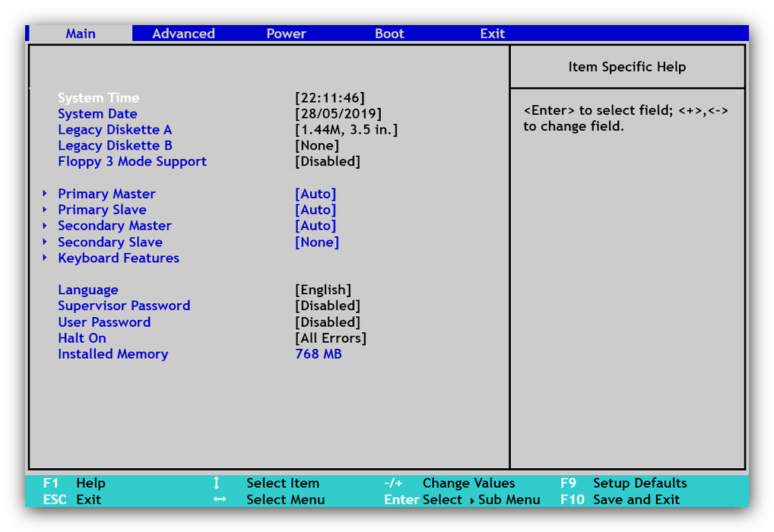This screenshot has height=532, width=774.
Task: Select the Exit tab
Action: [492, 33]
